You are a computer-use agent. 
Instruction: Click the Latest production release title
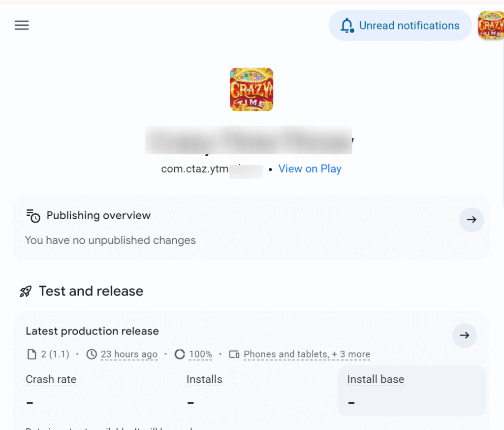point(92,331)
